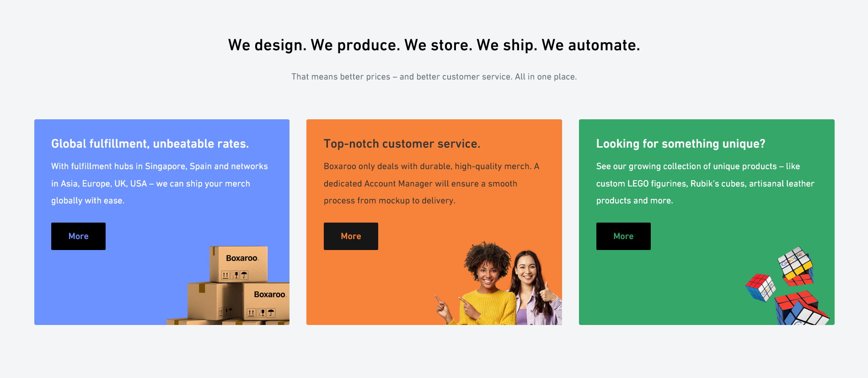Click the stacked Boxaroo cardboard boxes image
Screen dimensions: 868x378
point(229,286)
